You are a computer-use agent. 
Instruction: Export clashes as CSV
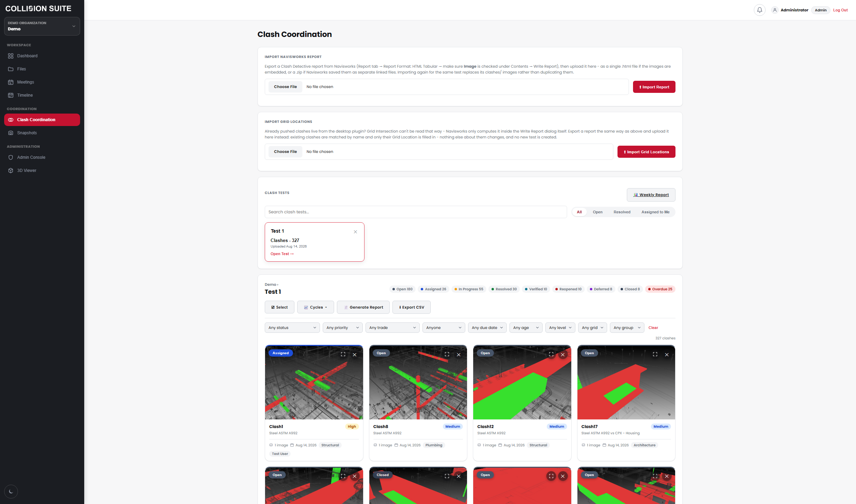point(411,307)
